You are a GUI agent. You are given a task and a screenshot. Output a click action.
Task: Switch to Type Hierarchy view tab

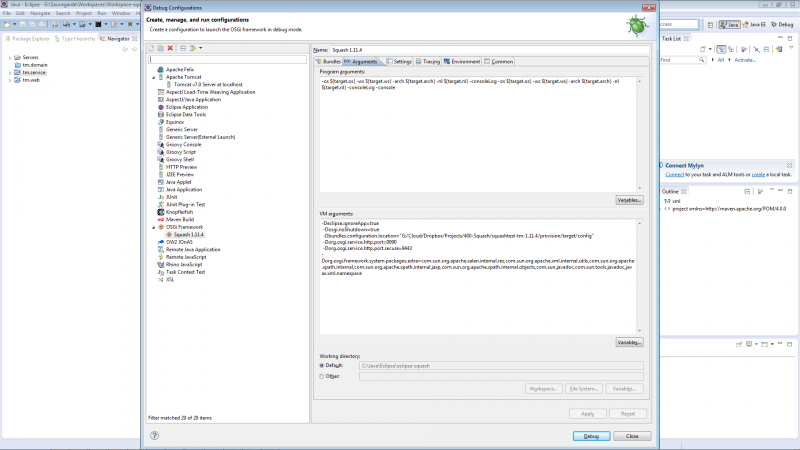[x=75, y=39]
